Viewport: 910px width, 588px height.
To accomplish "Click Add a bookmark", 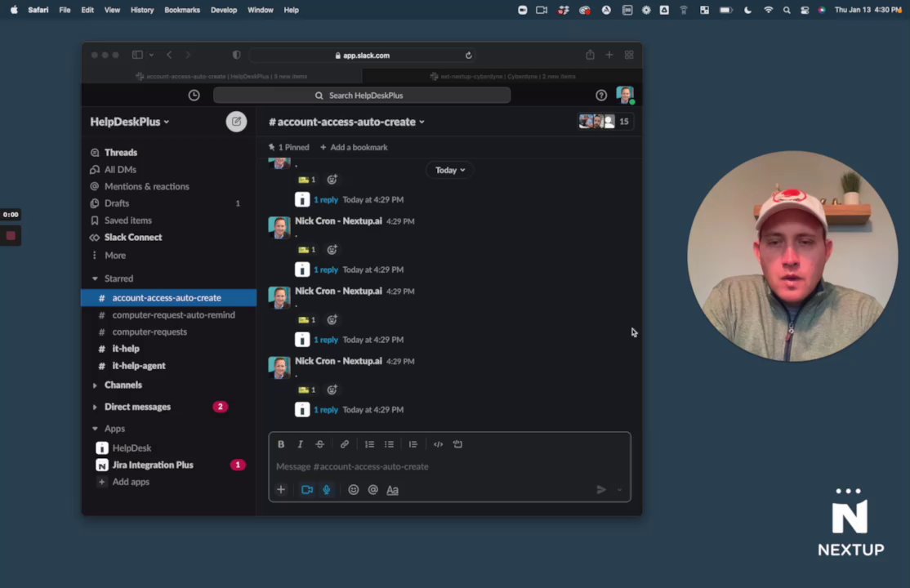I will [x=354, y=147].
